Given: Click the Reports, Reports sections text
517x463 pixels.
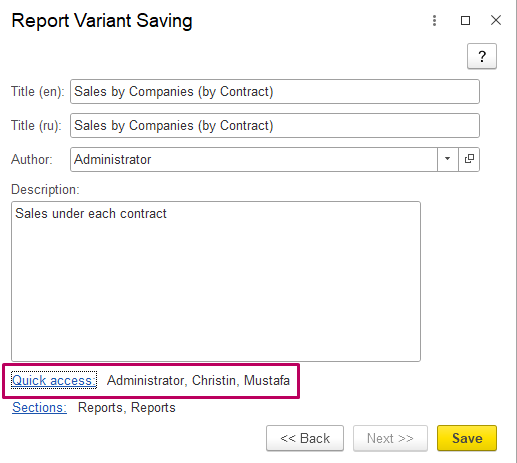Looking at the screenshot, I should 127,408.
